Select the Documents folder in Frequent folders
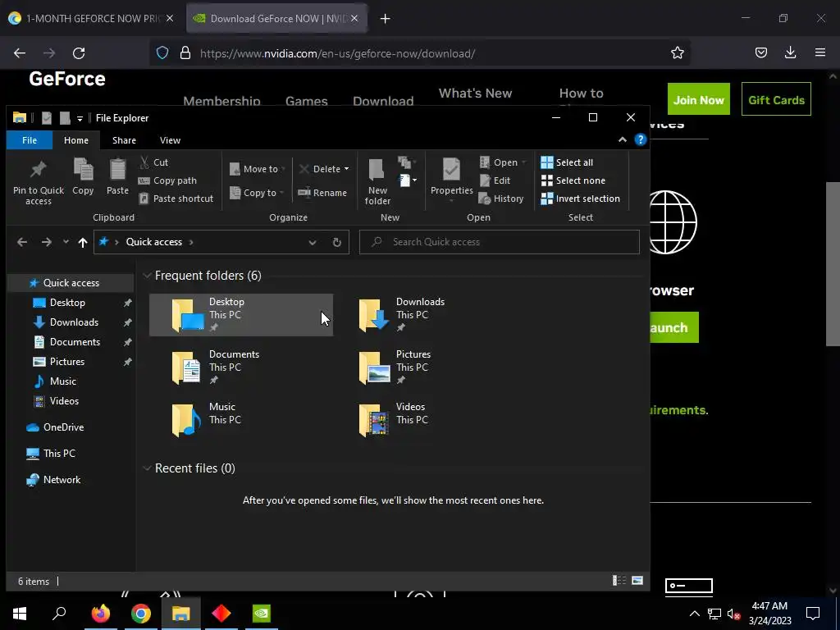Screen dimensions: 840x630 [x=241, y=367]
